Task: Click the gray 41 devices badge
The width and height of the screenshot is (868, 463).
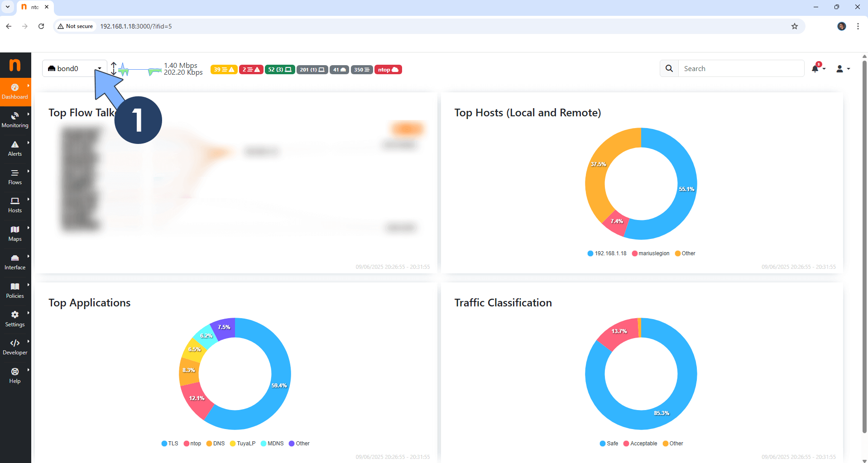Action: point(339,70)
